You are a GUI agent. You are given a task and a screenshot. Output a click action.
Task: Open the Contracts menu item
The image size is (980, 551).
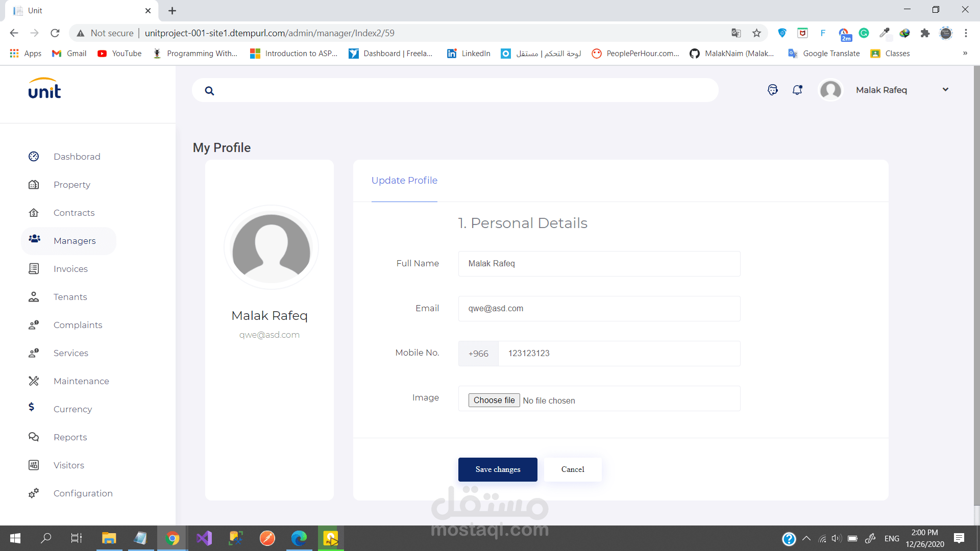tap(74, 213)
